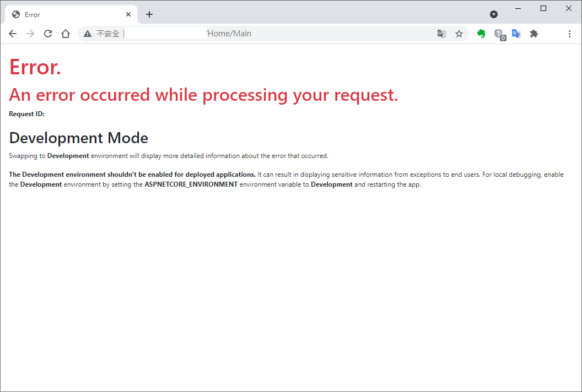Go to the browser home page

tap(66, 34)
